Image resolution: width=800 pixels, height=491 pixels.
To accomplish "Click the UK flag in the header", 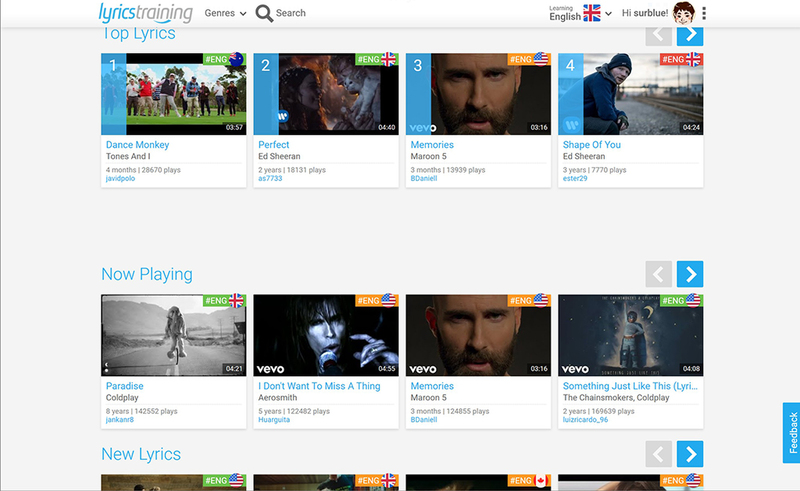I will coord(592,13).
